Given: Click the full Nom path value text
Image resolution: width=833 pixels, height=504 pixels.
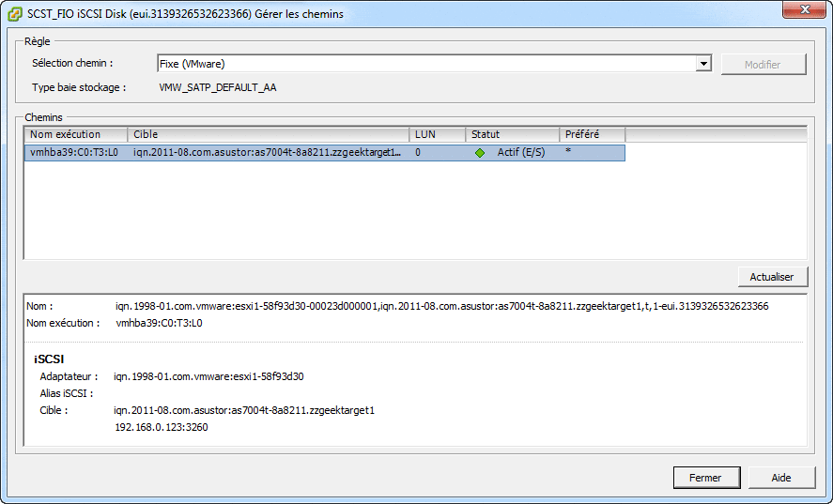Looking at the screenshot, I should [x=442, y=306].
